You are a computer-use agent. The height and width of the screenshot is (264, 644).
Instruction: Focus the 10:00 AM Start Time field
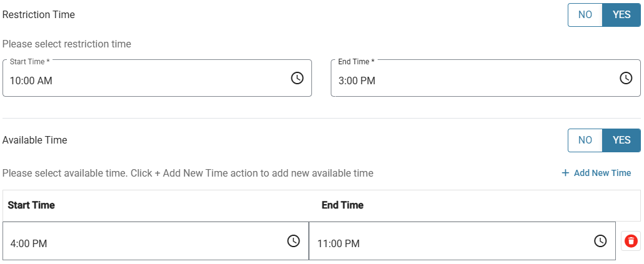158,78
